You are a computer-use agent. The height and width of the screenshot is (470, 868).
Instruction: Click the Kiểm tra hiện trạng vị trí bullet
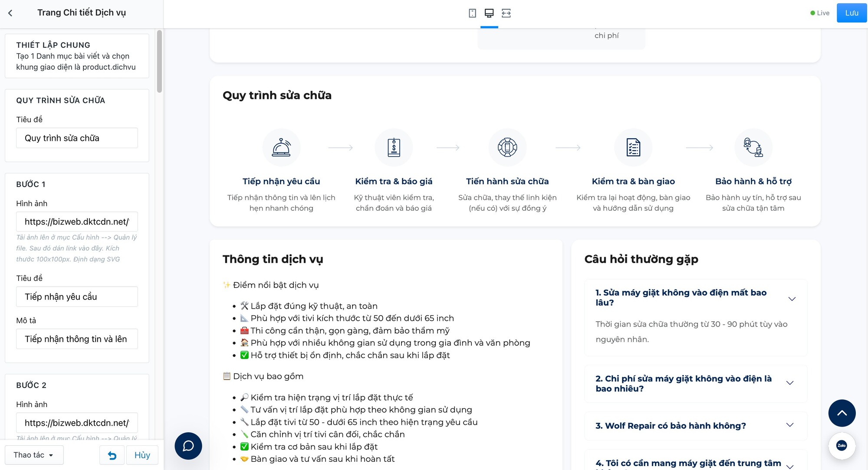327,398
